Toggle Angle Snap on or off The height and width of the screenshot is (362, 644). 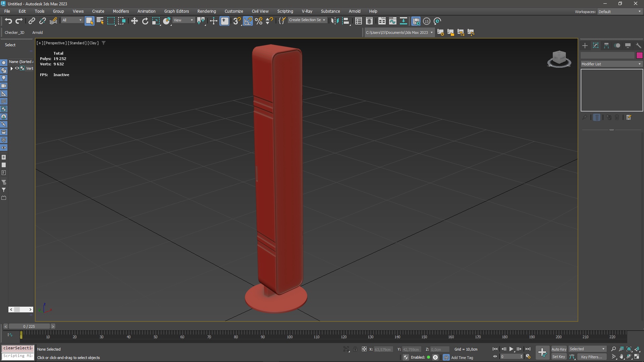click(x=248, y=21)
